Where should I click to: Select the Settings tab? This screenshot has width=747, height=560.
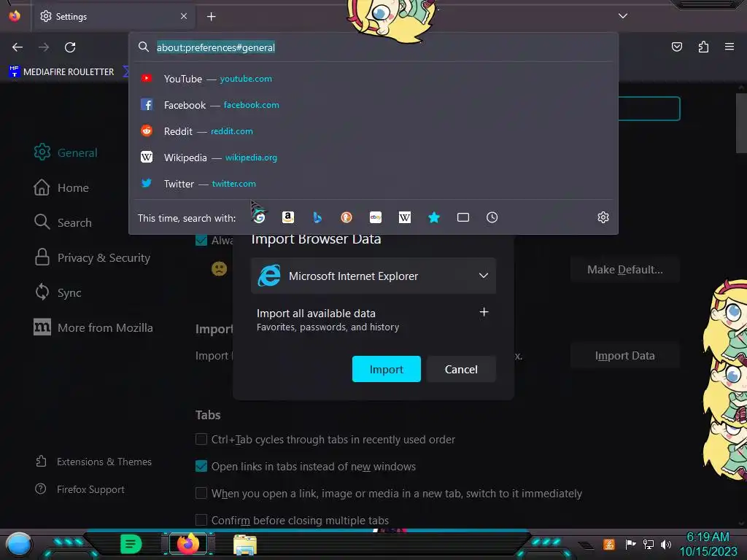pyautogui.click(x=115, y=17)
